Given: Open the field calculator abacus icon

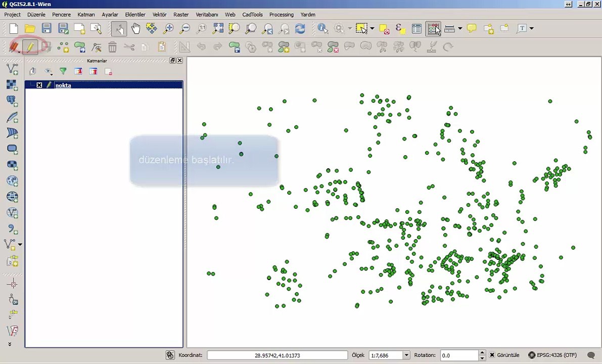Looking at the screenshot, I should (x=433, y=28).
